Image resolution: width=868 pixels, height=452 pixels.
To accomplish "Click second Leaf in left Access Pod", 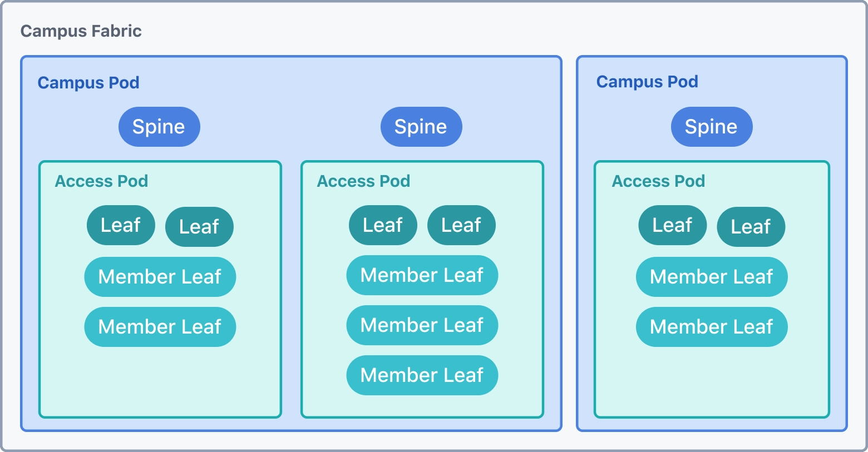I will click(199, 227).
